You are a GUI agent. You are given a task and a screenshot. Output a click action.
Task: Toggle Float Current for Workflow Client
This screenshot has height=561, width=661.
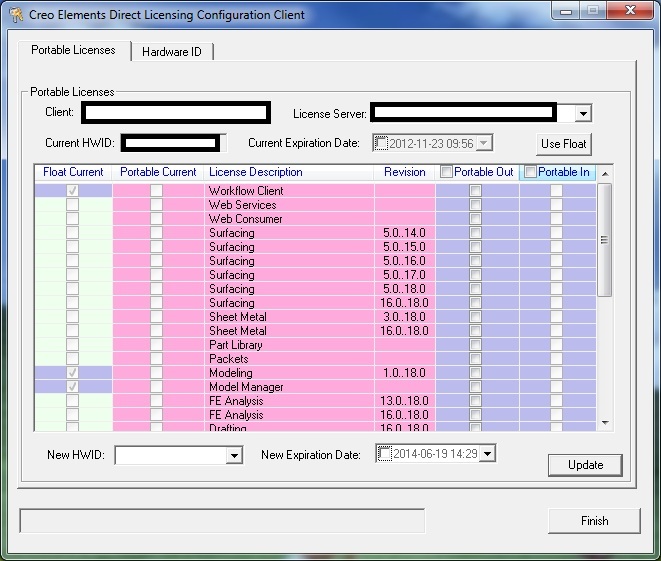pyautogui.click(x=73, y=191)
